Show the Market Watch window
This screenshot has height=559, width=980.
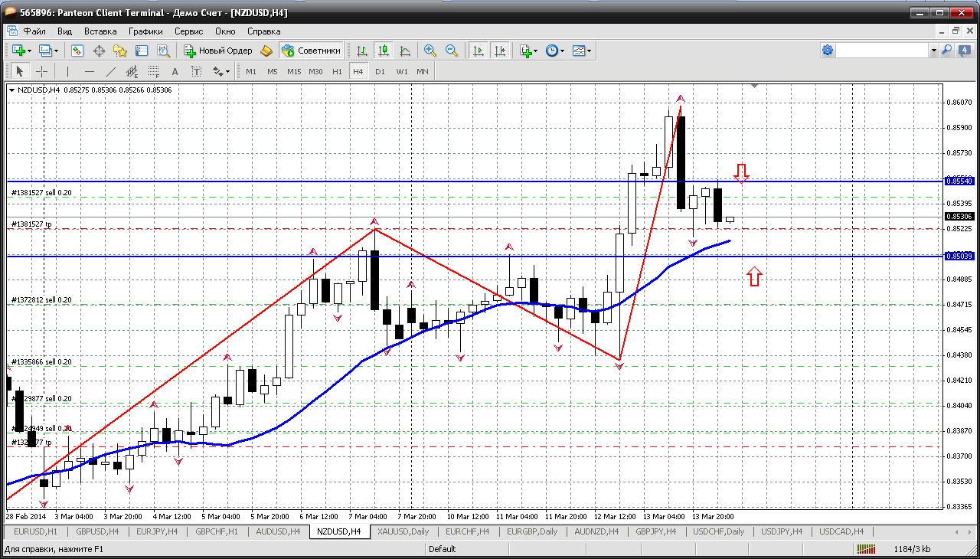(77, 51)
